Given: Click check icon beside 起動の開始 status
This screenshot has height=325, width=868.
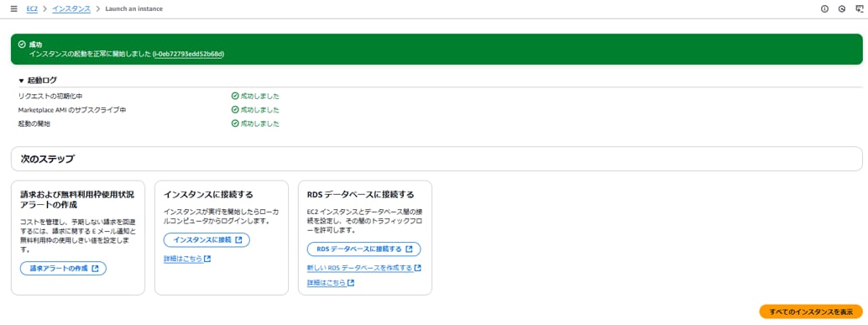Looking at the screenshot, I should (x=235, y=124).
